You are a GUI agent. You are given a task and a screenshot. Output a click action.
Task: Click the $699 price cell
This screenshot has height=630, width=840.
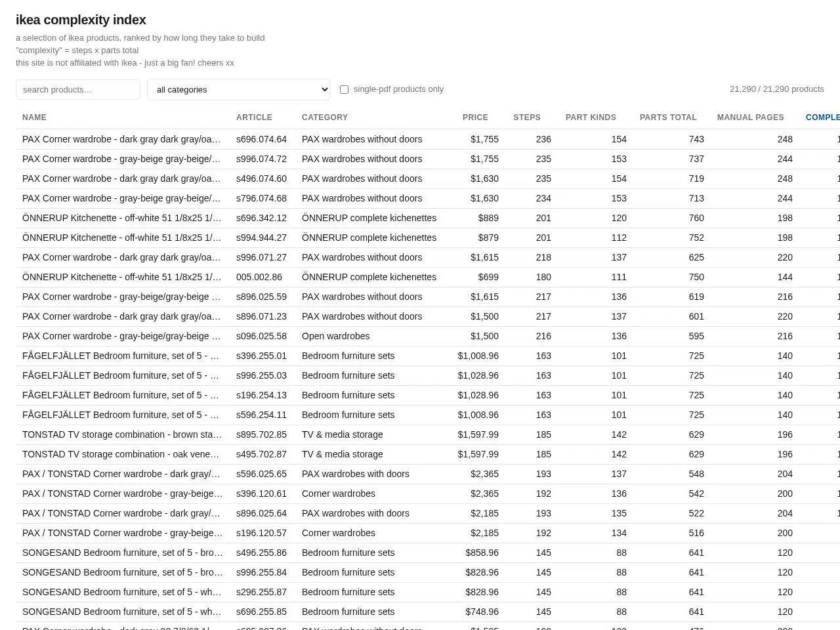[x=488, y=277]
